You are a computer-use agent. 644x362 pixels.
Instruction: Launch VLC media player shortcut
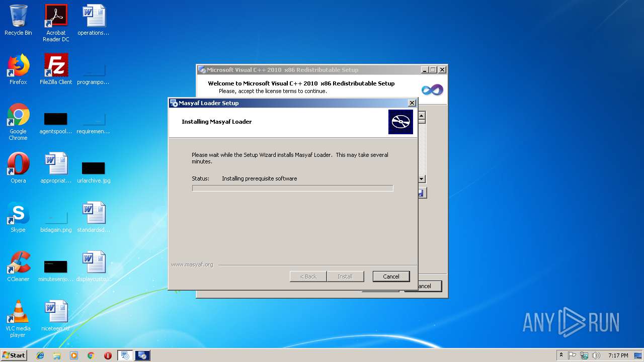[18, 319]
